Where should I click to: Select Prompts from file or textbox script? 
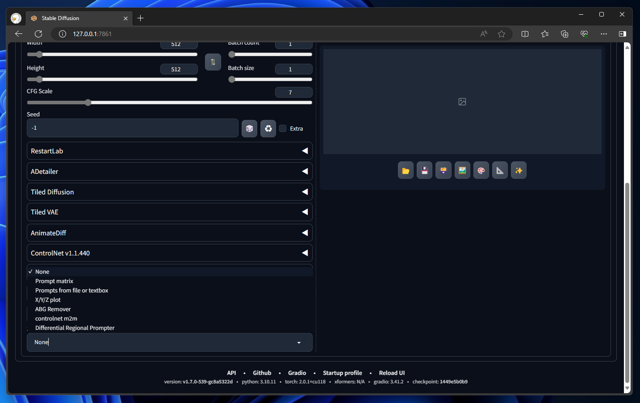point(169,290)
